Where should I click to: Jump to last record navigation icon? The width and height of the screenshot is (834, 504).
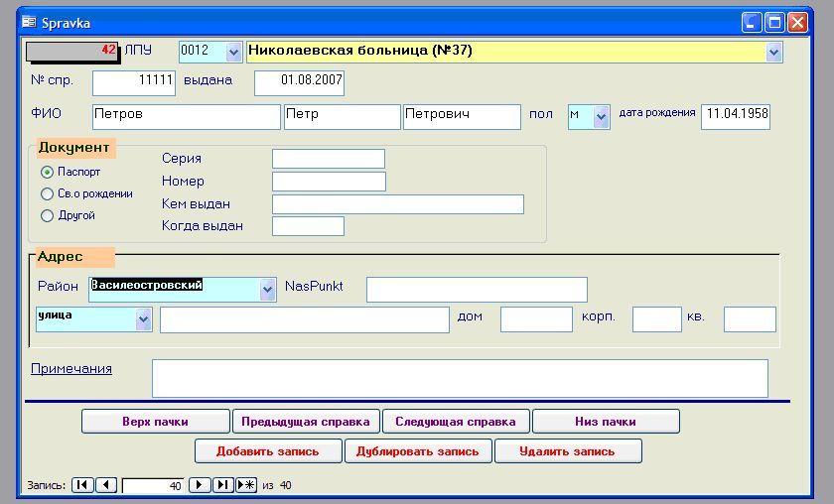pos(222,485)
